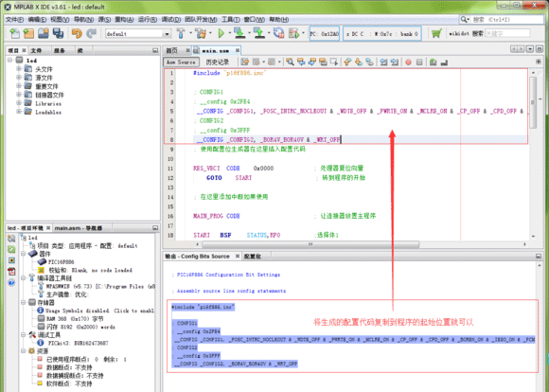Click the breakpoint toggle icon in dashboard sidebar
Screen dimensions: 549x392
point(11,260)
